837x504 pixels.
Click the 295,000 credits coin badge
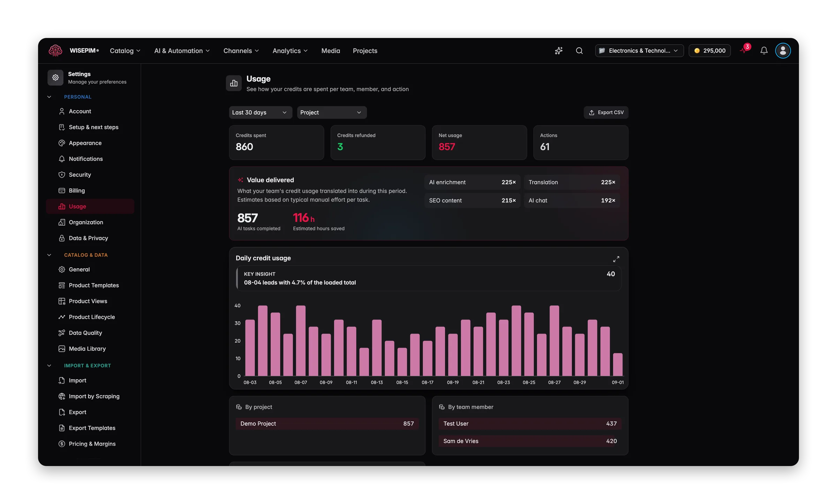[x=710, y=51]
